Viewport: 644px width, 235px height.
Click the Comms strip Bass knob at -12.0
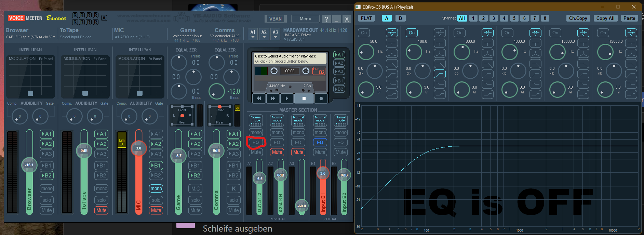coord(216,91)
